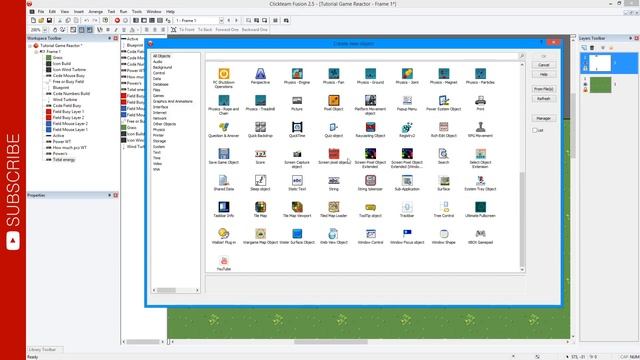This screenshot has width=640, height=360.
Task: Open the Tools menu
Action: tap(137, 12)
